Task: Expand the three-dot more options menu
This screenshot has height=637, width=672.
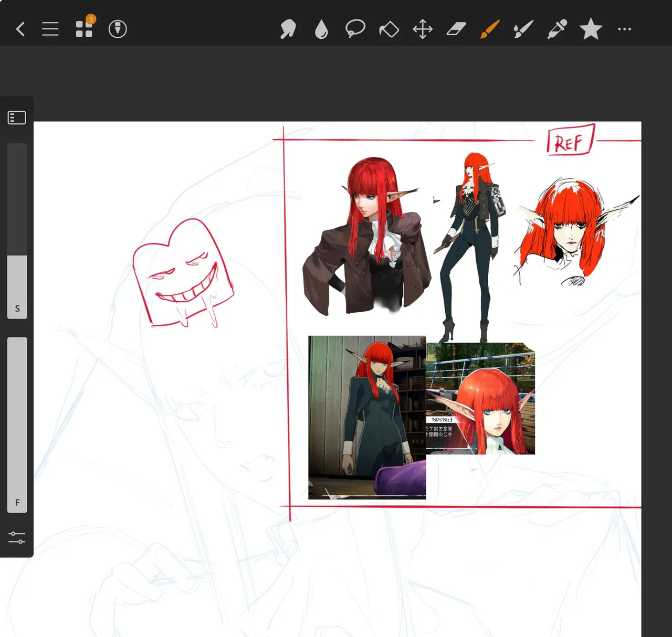Action: click(624, 29)
